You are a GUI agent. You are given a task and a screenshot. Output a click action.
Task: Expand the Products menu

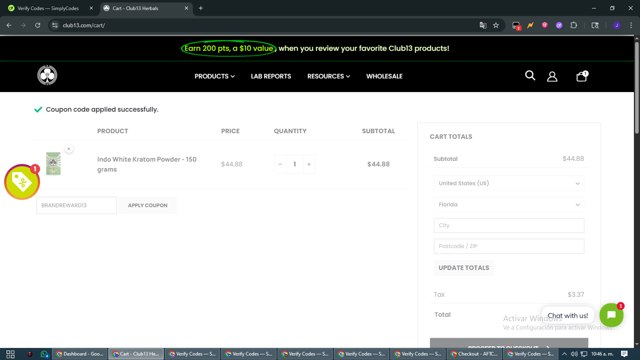point(214,76)
